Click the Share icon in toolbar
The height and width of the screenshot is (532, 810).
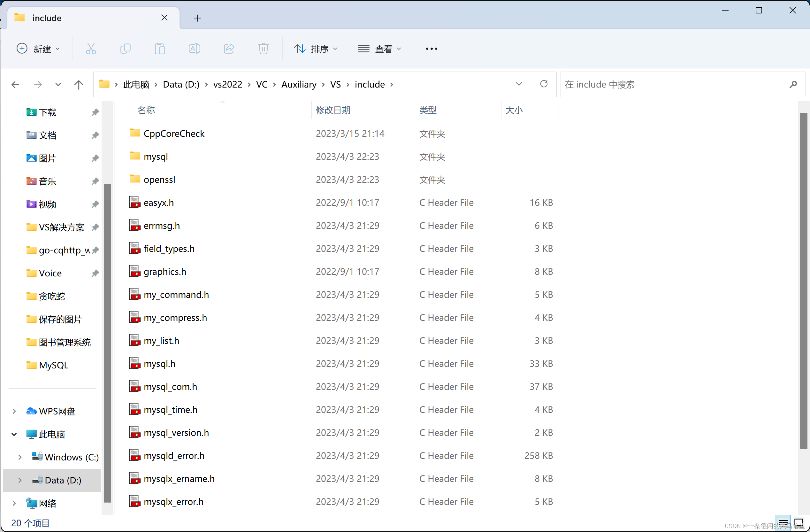(x=229, y=49)
